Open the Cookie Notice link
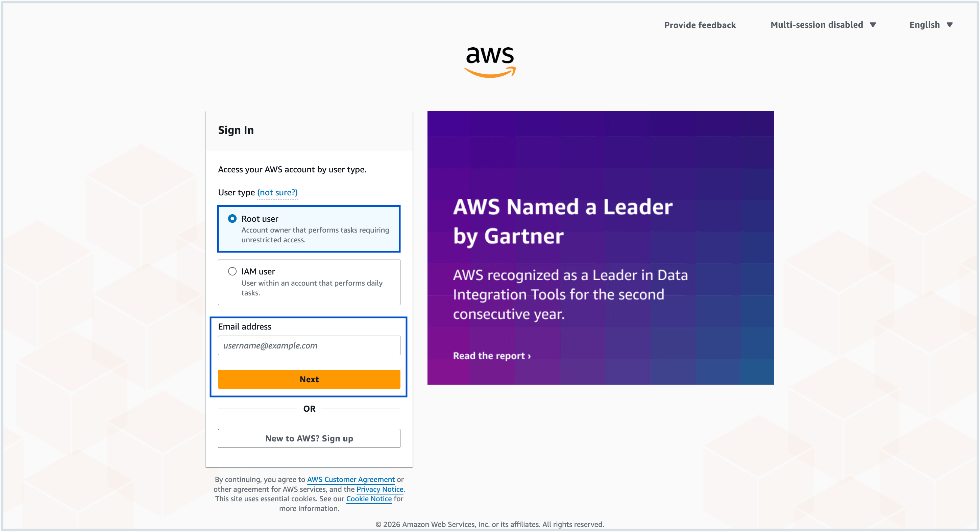 pyautogui.click(x=369, y=499)
